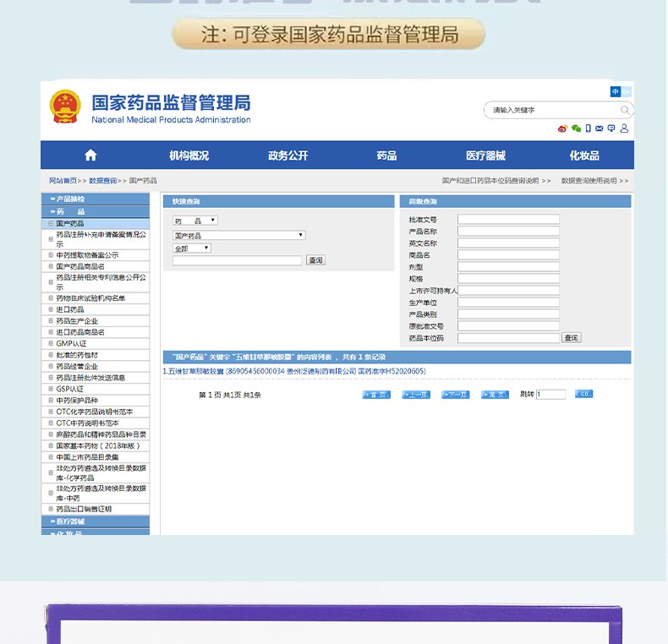Open the home icon in navigation bar
This screenshot has height=644, width=668.
90,155
